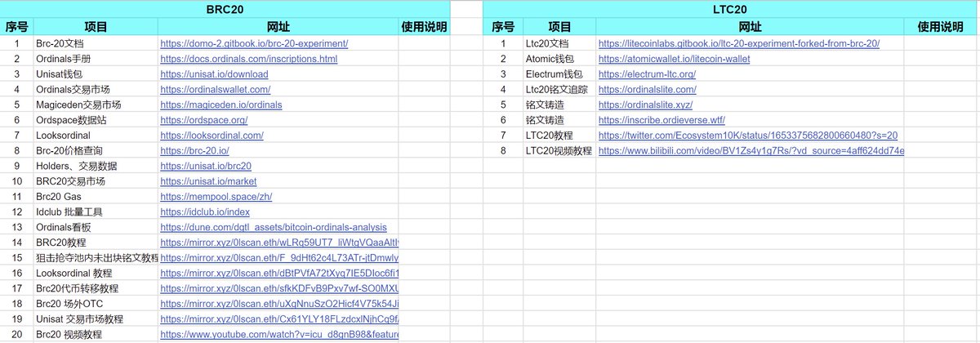Open the idclub.io/index link
The image size is (980, 343).
pos(205,212)
